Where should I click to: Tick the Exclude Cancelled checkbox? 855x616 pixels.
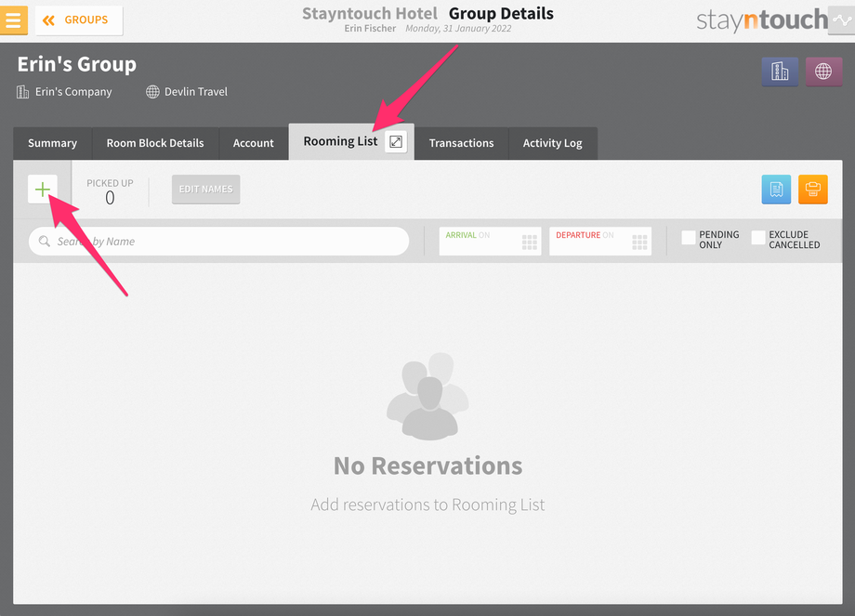[x=758, y=238]
